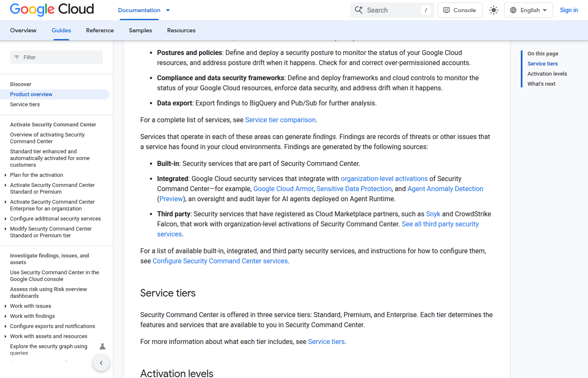Click the globe language icon
This screenshot has height=378, width=588.
click(513, 10)
